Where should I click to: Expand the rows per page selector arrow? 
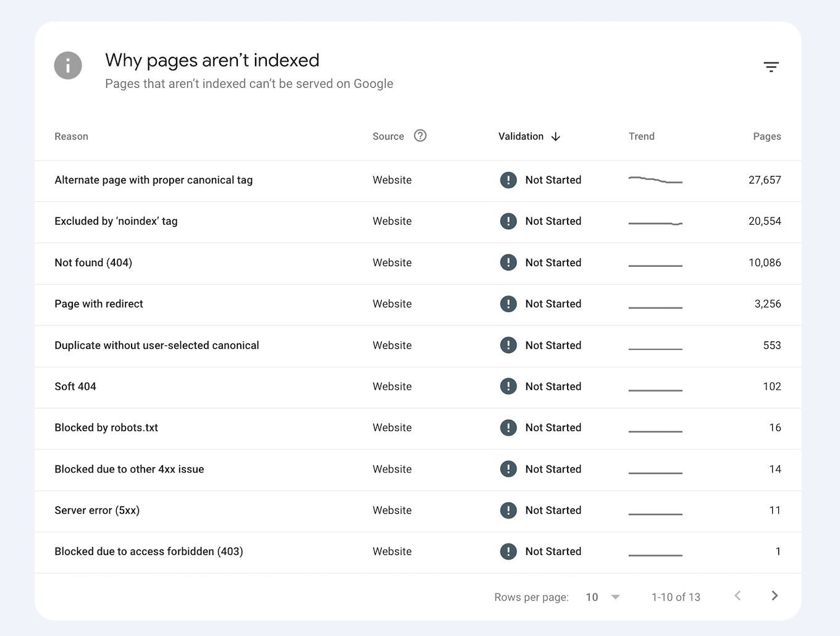pos(615,596)
